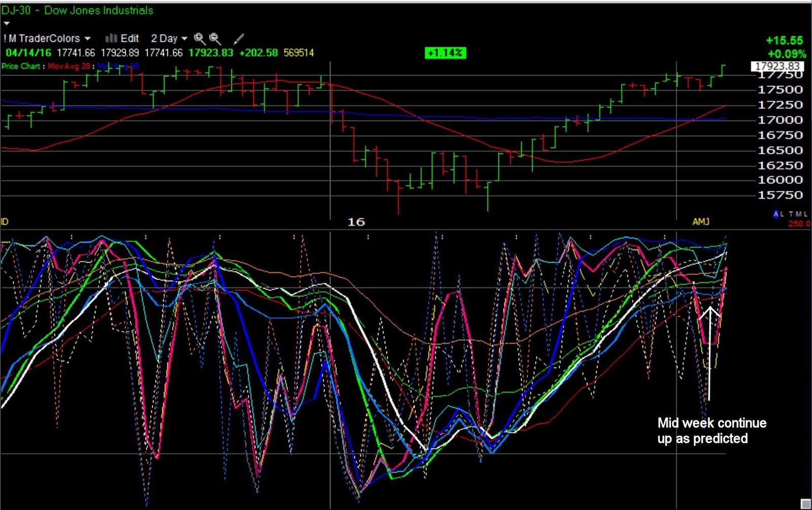Open the 2 Day timeframe dropdown

tap(184, 39)
